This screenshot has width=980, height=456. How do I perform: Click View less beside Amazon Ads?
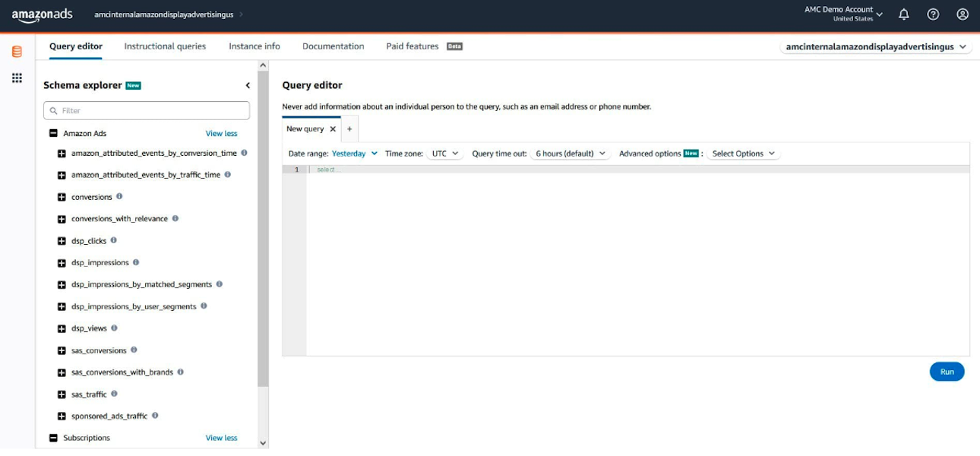[221, 134]
